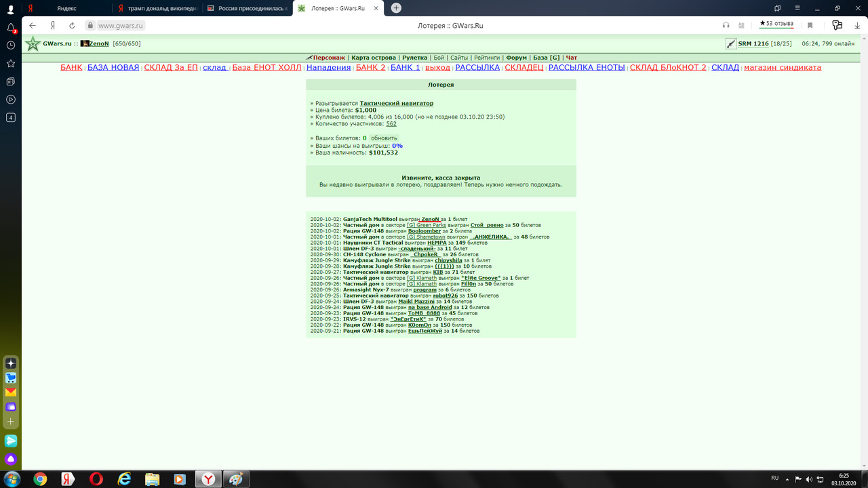This screenshot has height=488, width=868.
Task: Click the headphones read-aloud icon
Action: 726,25
